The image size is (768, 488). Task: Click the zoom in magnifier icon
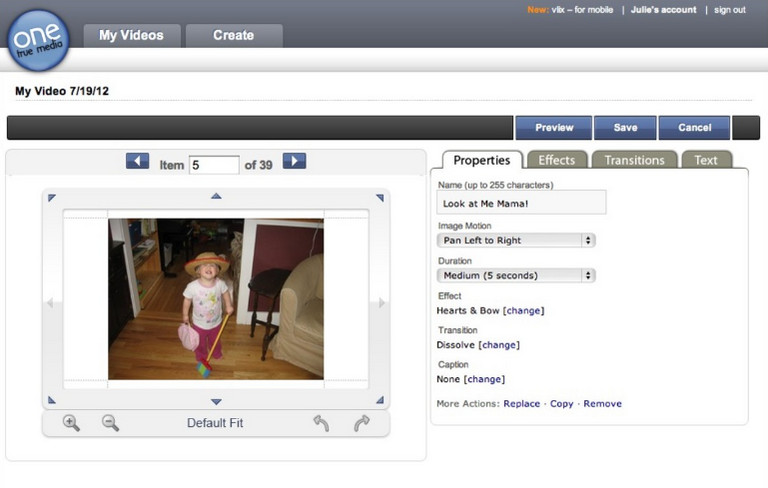(x=71, y=423)
